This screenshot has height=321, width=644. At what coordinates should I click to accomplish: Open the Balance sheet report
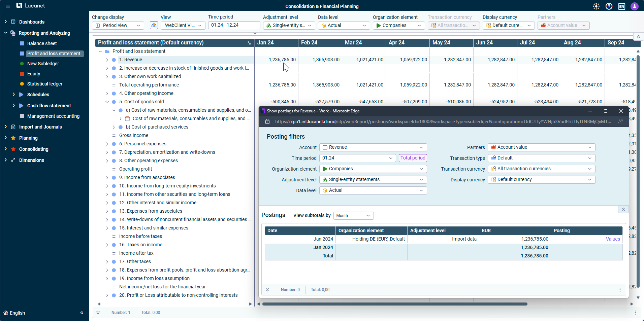pos(42,43)
